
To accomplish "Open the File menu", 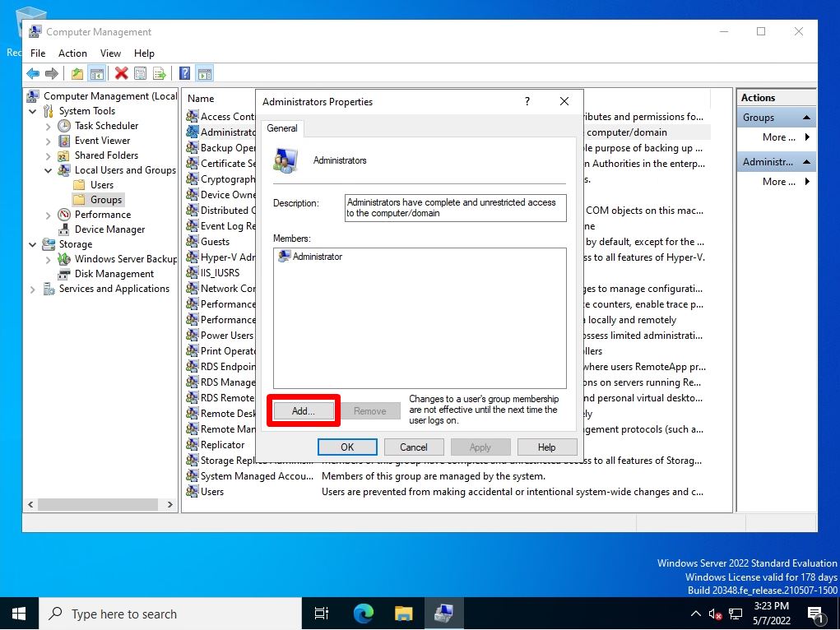I will click(38, 53).
